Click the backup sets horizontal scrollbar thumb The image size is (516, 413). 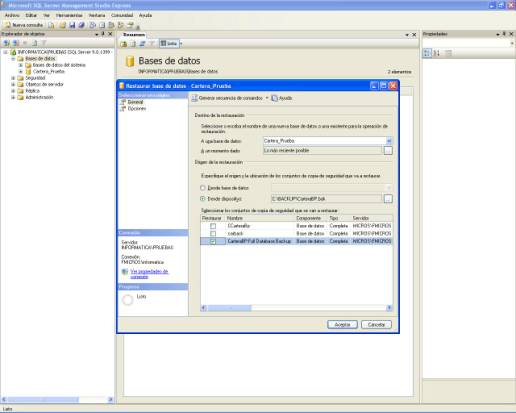point(229,308)
